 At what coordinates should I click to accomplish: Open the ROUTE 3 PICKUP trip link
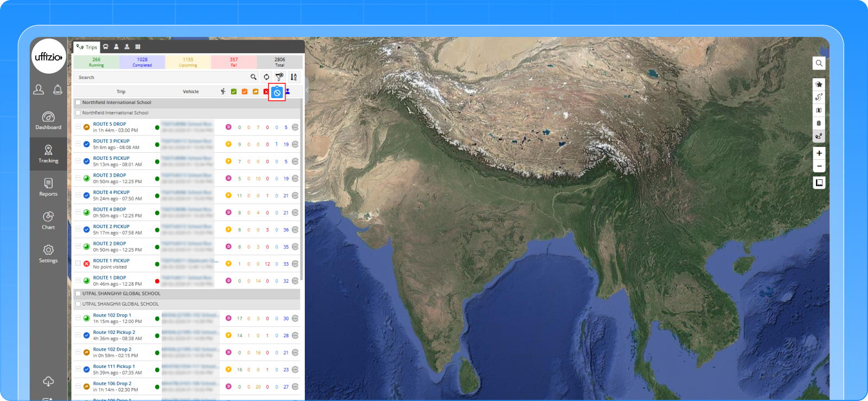(111, 141)
